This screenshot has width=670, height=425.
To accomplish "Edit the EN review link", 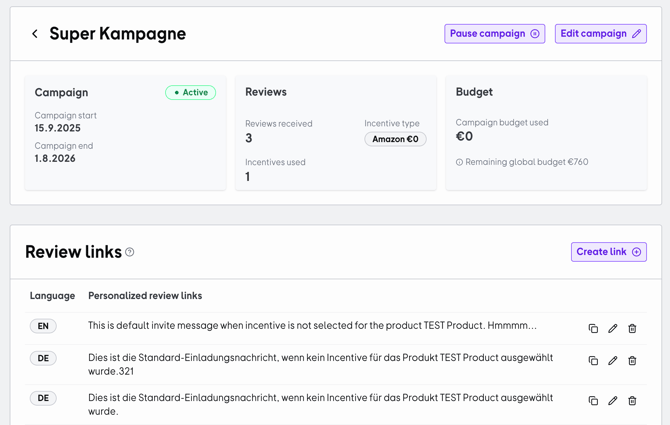I will (613, 328).
